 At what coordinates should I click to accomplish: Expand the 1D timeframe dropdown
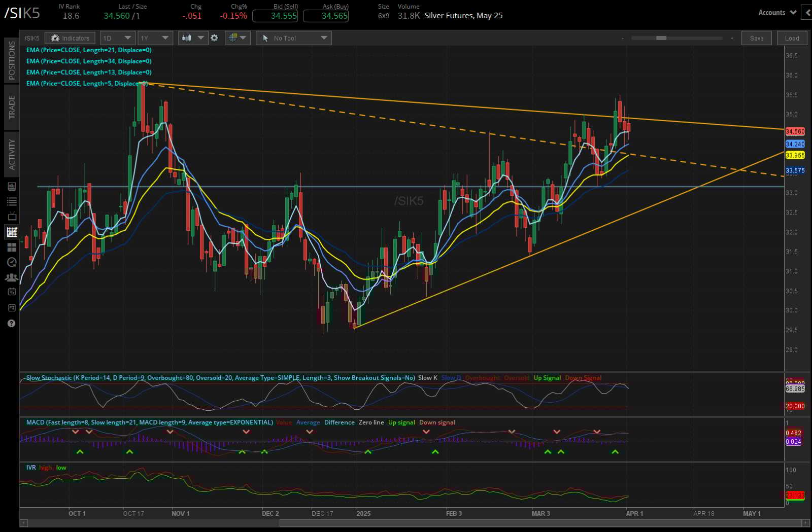point(117,38)
